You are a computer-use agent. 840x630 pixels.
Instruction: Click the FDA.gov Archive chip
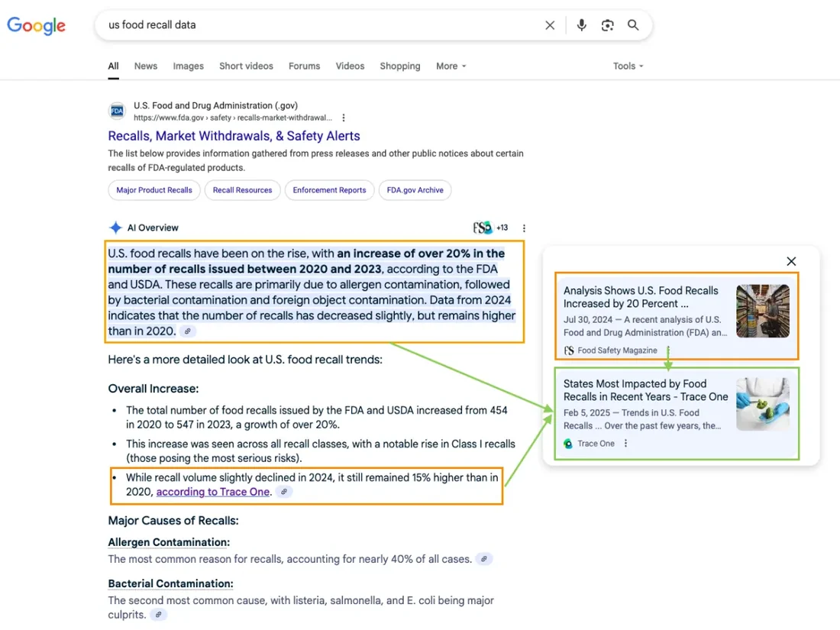coord(415,190)
